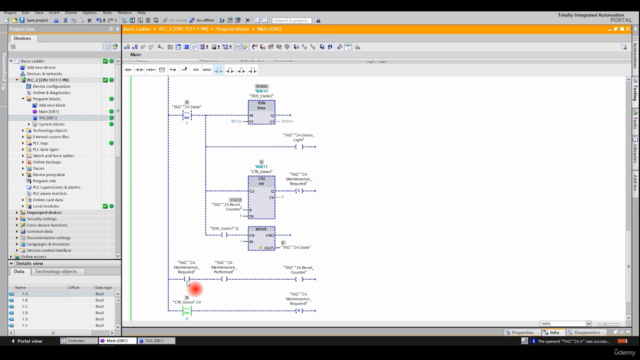640x360 pixels.
Task: Select Online backups tree item
Action: coord(47,162)
